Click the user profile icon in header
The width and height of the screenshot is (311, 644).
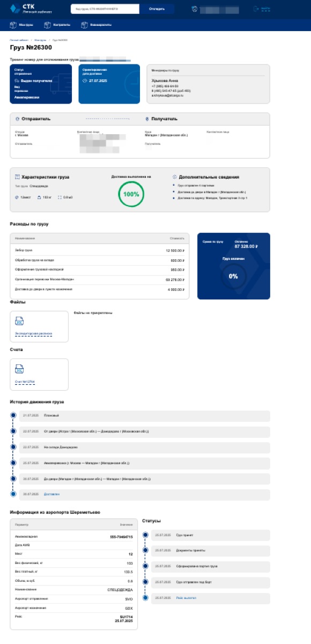pos(195,9)
